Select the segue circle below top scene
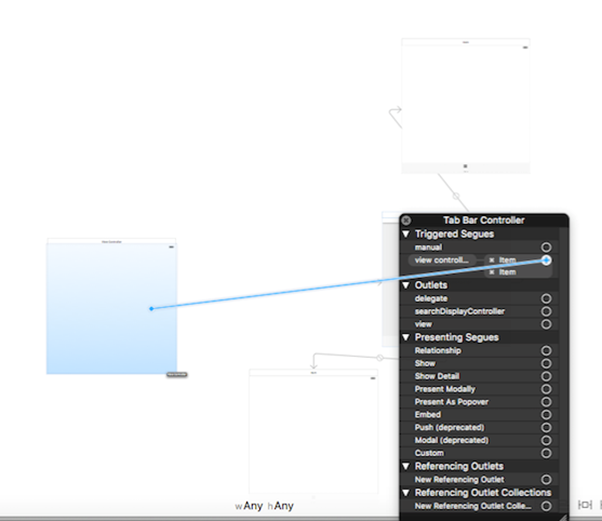602x521 pixels. click(456, 196)
